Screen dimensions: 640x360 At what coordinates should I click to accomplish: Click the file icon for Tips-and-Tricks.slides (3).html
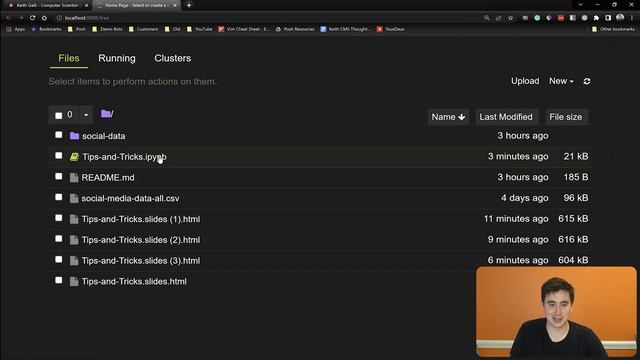pyautogui.click(x=74, y=261)
